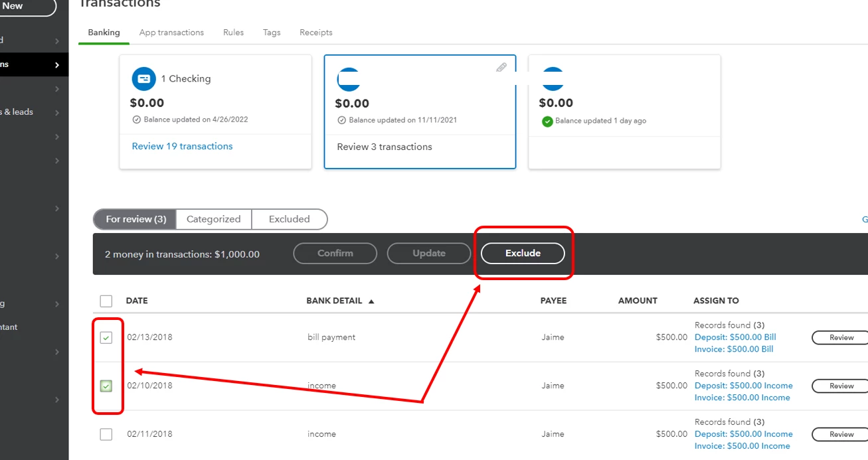Click the Exclude button
The height and width of the screenshot is (460, 868).
523,253
